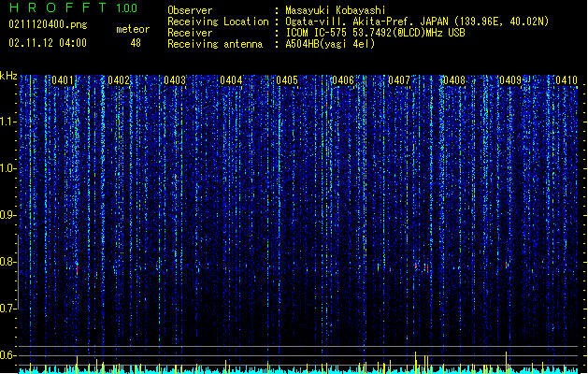Click the 0.9 frequency axis label
The height and width of the screenshot is (374, 588).
[8, 215]
